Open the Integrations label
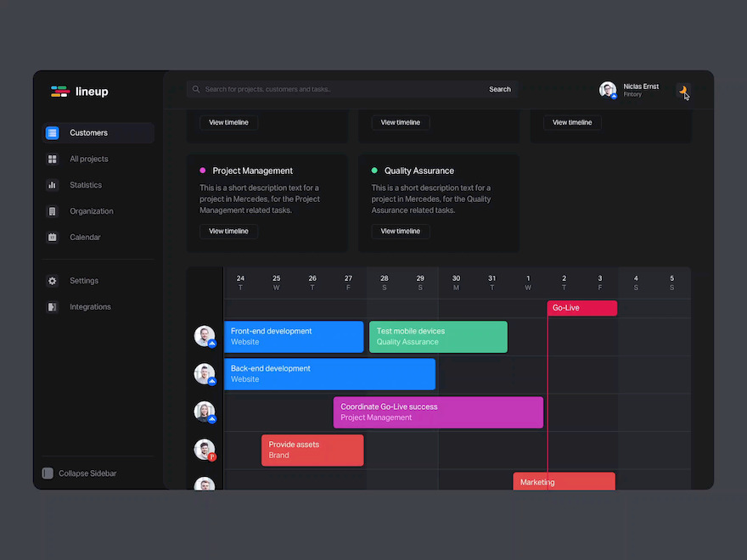 tap(90, 306)
